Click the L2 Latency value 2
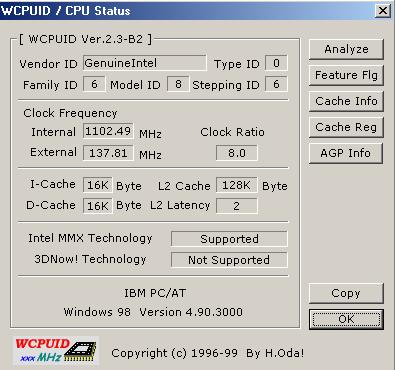The height and width of the screenshot is (370, 395). pyautogui.click(x=237, y=206)
